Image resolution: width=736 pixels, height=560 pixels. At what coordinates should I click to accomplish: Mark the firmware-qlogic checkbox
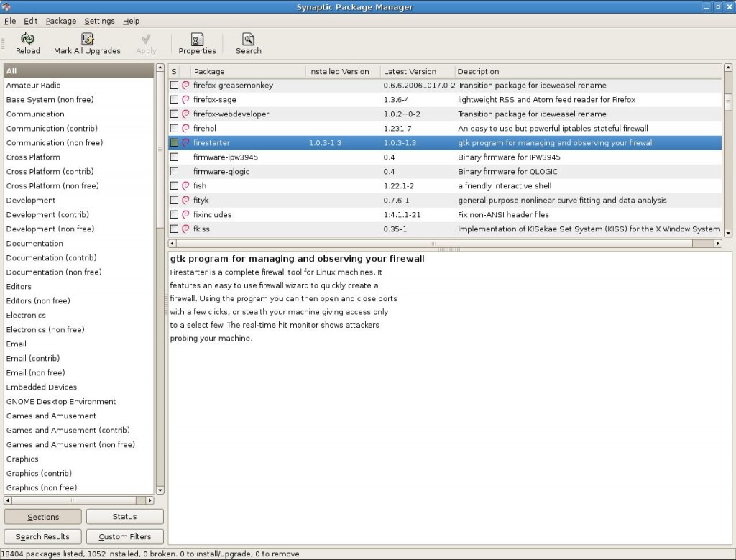pyautogui.click(x=174, y=171)
